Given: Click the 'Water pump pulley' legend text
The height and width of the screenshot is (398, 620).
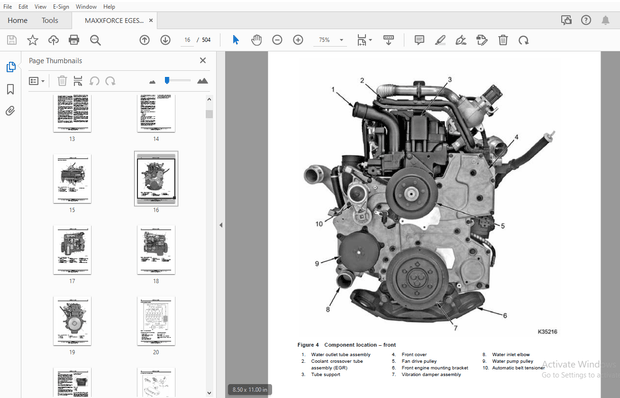Looking at the screenshot, I should [x=512, y=361].
